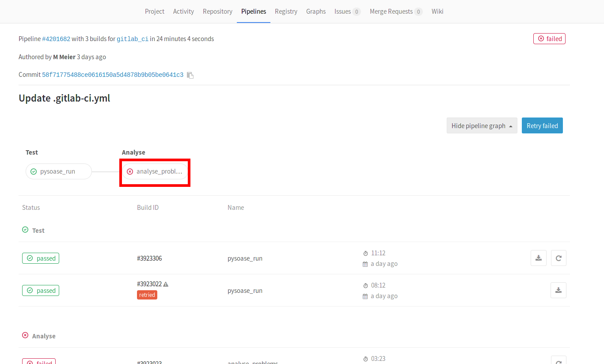Viewport: 604px width, 364px height.
Task: Copy the commit SHA with the clipboard icon
Action: (x=190, y=75)
